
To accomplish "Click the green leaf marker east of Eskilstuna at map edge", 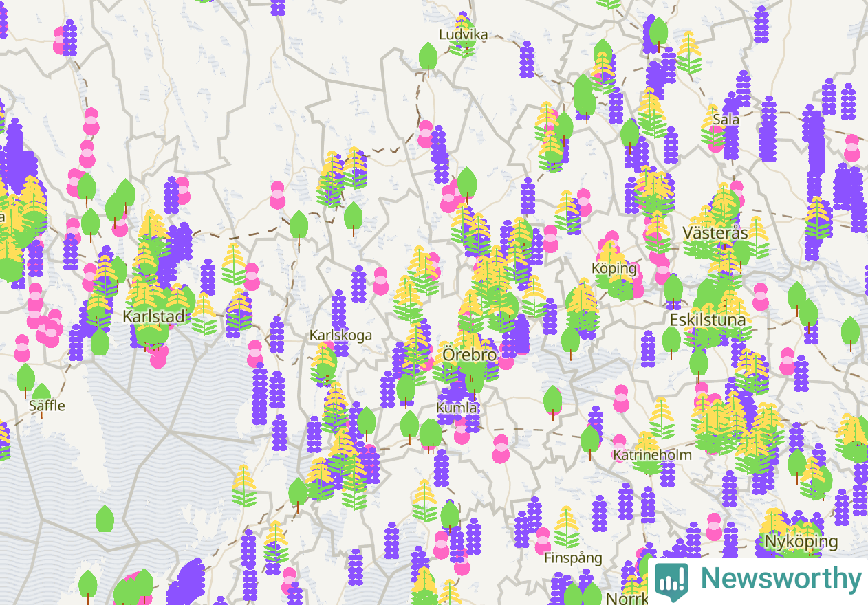I will point(850,333).
